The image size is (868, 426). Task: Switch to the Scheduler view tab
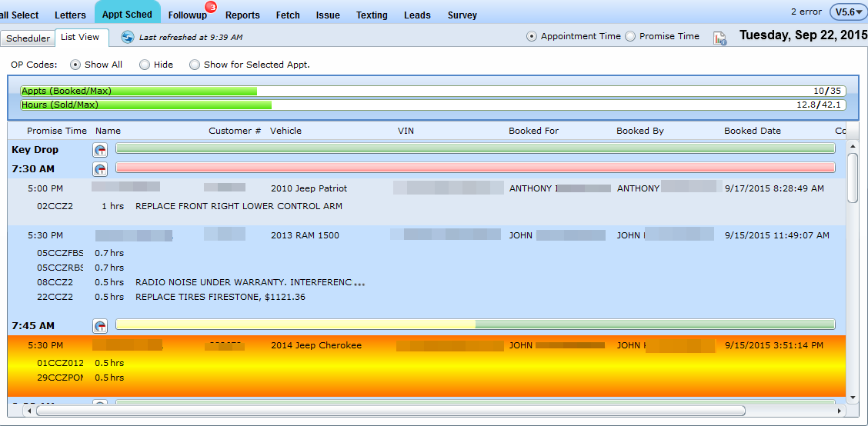[x=28, y=38]
